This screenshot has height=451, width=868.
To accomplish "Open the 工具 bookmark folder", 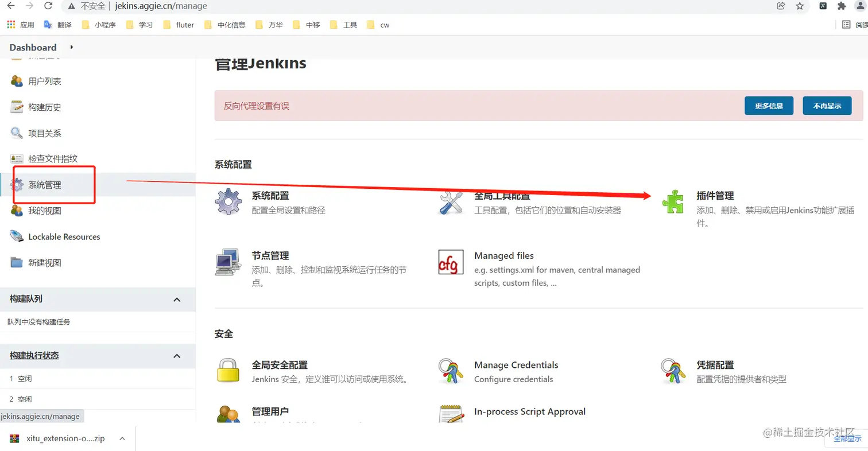I will tap(343, 25).
